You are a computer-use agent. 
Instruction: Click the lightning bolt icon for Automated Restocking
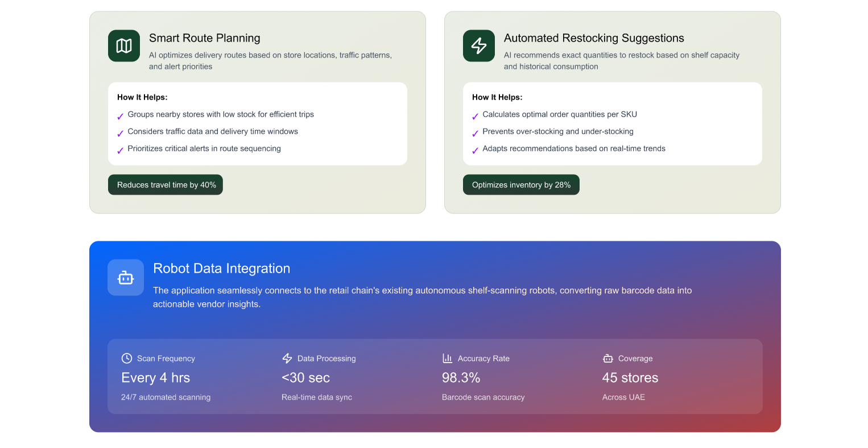point(479,46)
